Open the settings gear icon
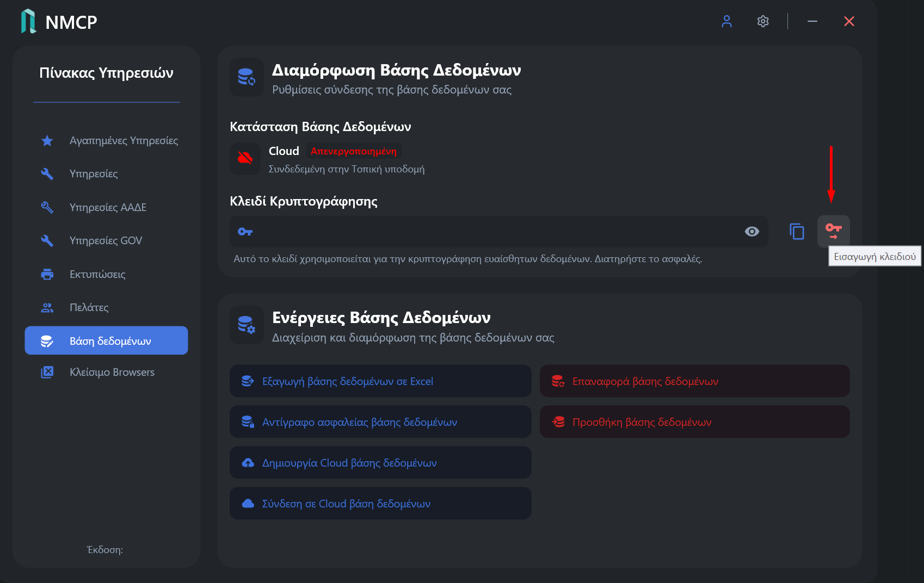924x583 pixels. (x=763, y=21)
